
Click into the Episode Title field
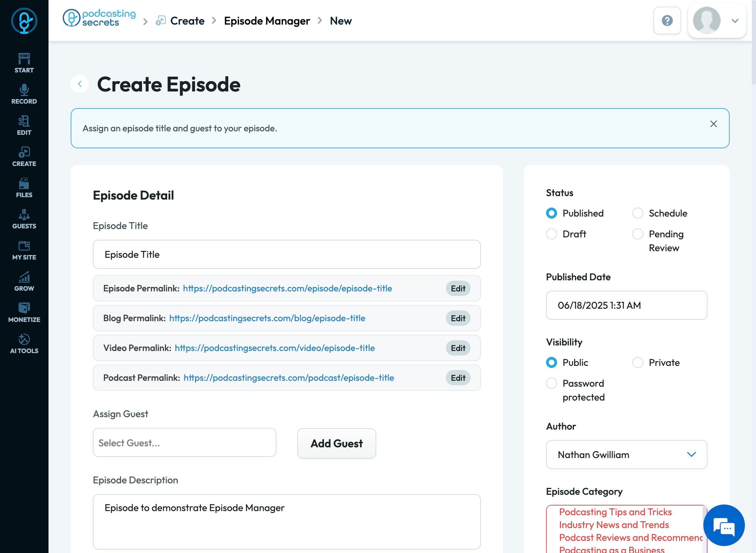click(287, 254)
